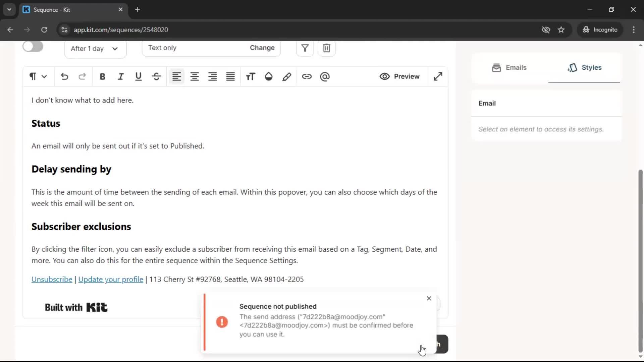Expand editor to fullscreen
This screenshot has width=644, height=362.
coord(438,76)
